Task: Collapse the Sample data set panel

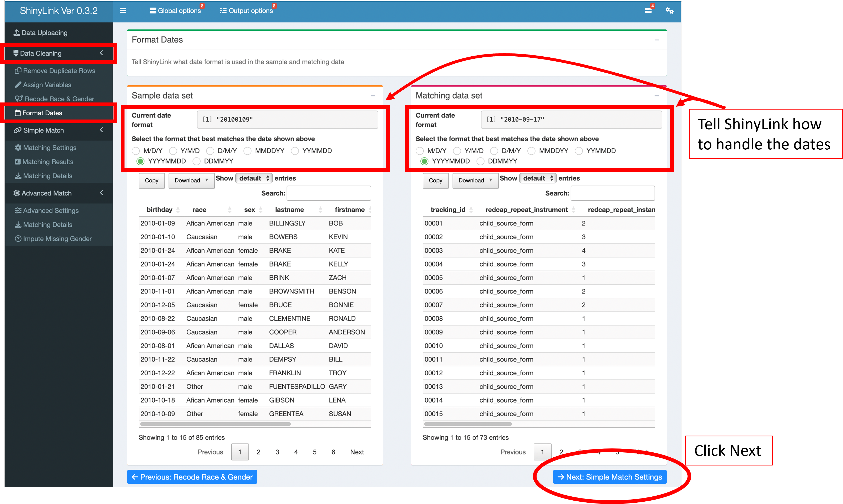Action: pyautogui.click(x=372, y=96)
